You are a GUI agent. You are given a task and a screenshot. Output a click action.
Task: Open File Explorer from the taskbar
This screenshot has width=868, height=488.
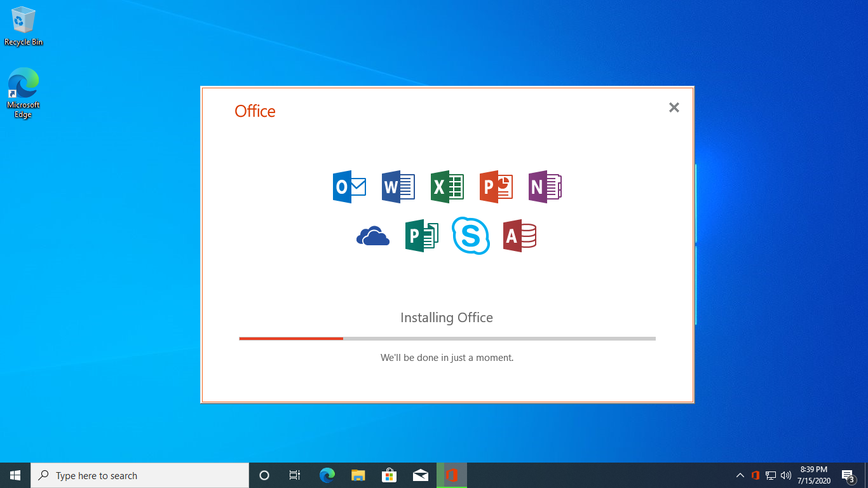coord(358,475)
